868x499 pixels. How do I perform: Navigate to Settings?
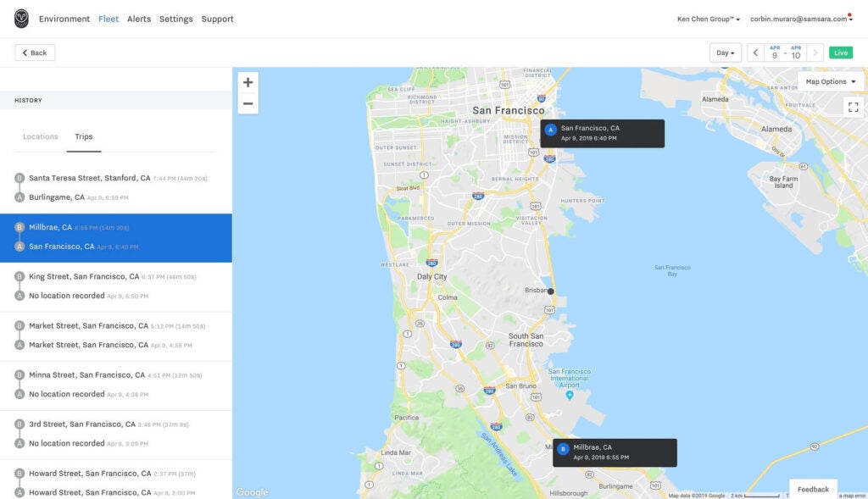click(175, 18)
